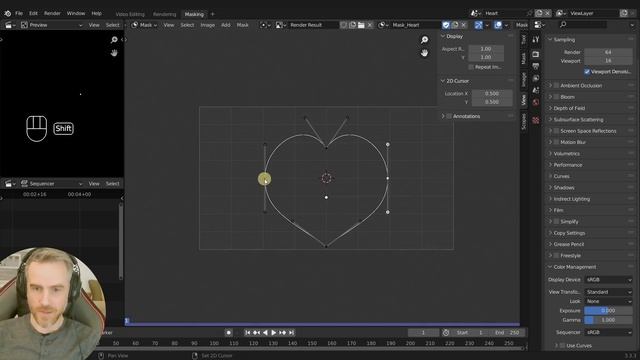Click the Render samples field
The image size is (640, 360).
pos(609,52)
